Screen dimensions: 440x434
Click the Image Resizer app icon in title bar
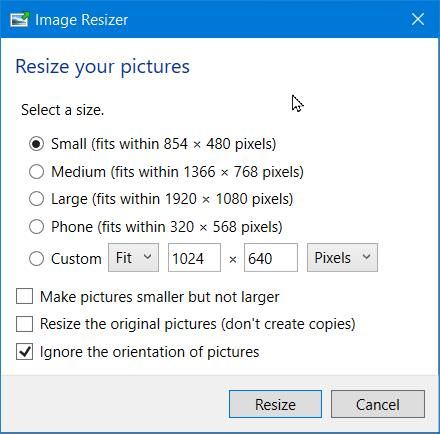19,20
